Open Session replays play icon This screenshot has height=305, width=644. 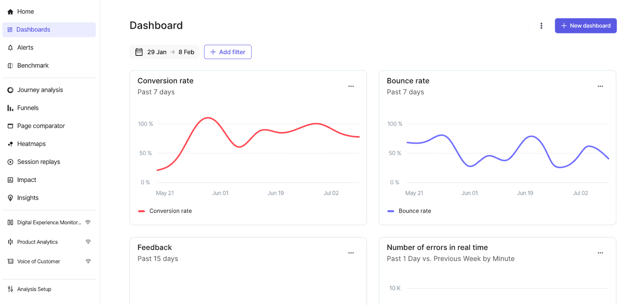[10, 162]
